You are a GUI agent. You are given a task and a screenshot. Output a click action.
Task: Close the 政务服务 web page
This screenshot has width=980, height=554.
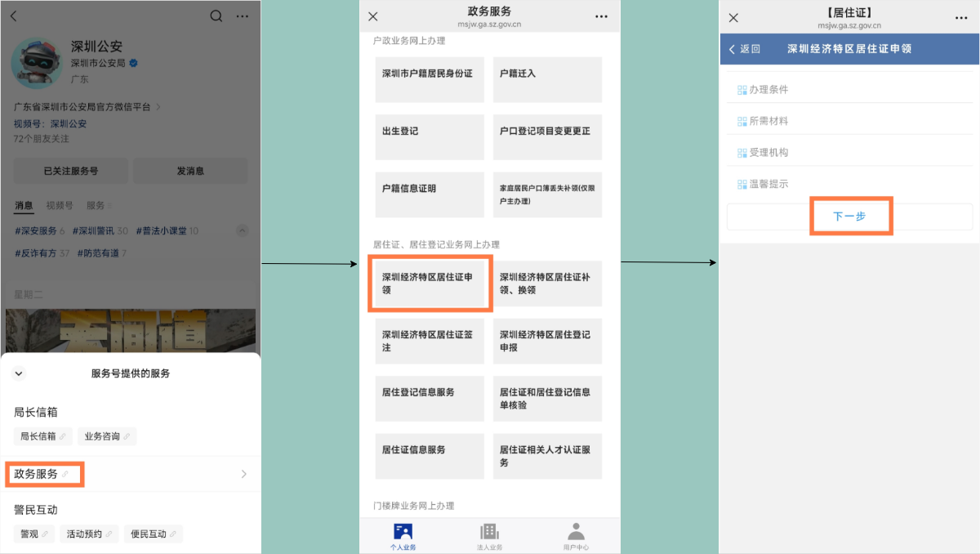[373, 16]
